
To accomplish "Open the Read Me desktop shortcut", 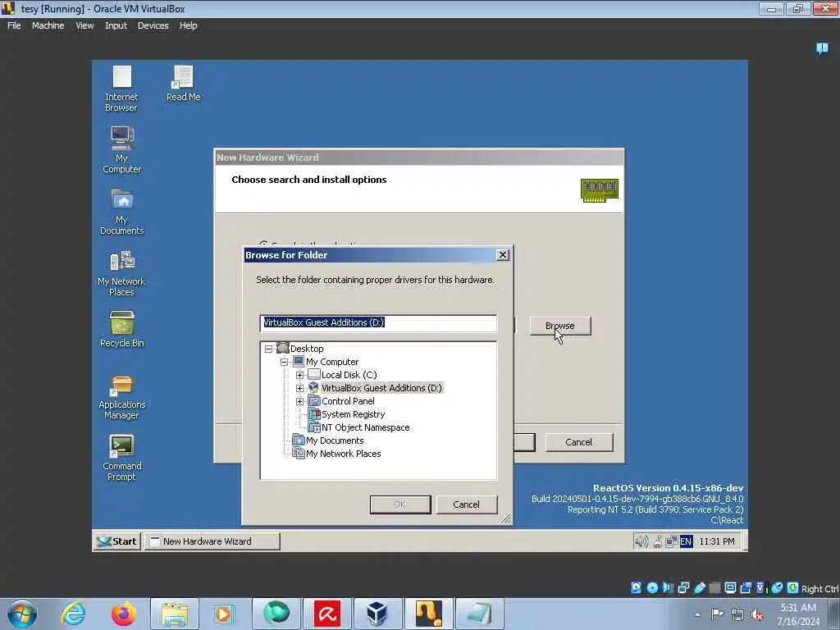I will pos(183,84).
